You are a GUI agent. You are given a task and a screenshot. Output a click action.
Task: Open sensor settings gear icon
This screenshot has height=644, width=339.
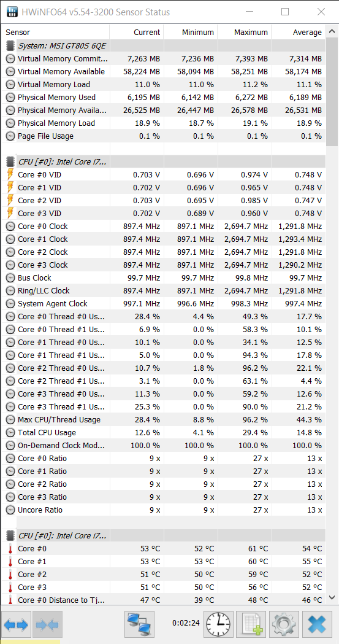coord(283,625)
